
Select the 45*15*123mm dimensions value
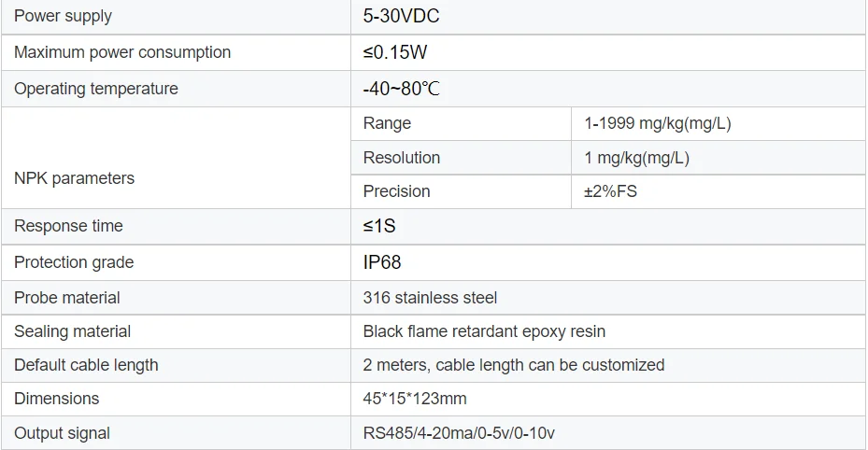415,399
